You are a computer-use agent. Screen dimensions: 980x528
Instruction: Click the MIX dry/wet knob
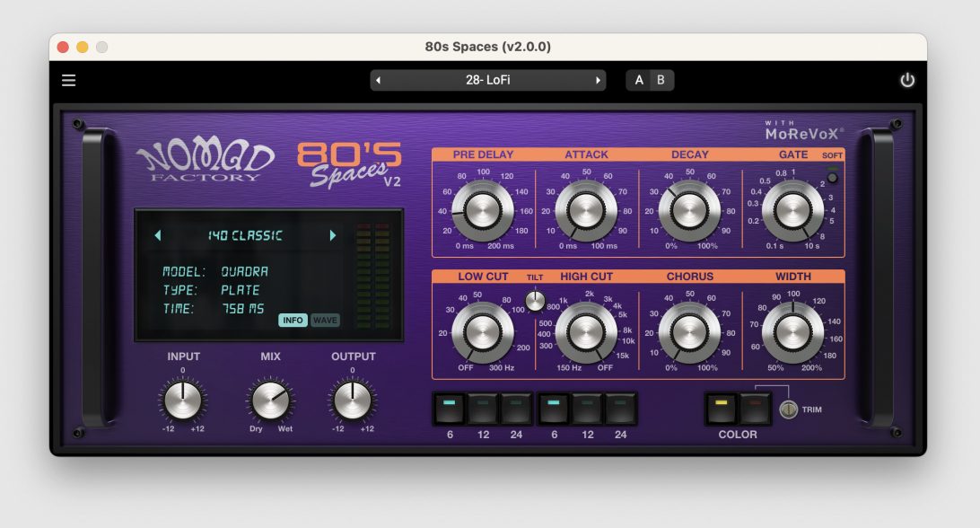[x=270, y=400]
